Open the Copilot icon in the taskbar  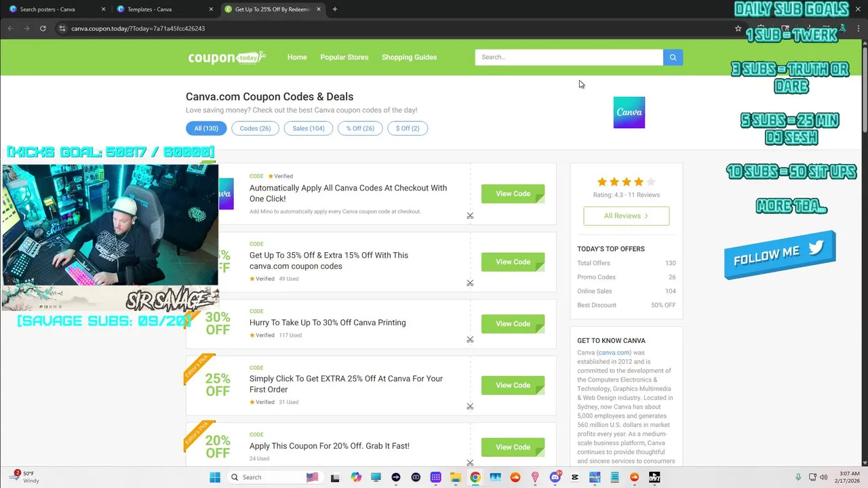pyautogui.click(x=356, y=477)
